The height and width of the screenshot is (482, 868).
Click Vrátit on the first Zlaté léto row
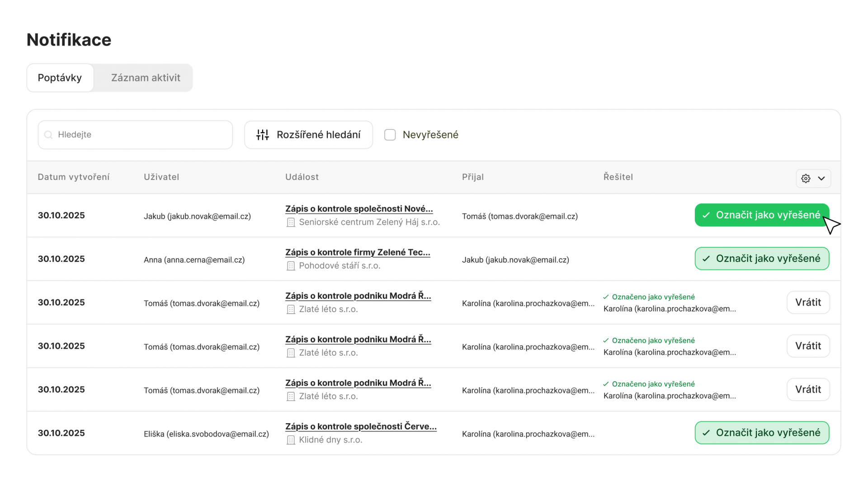[x=808, y=302]
